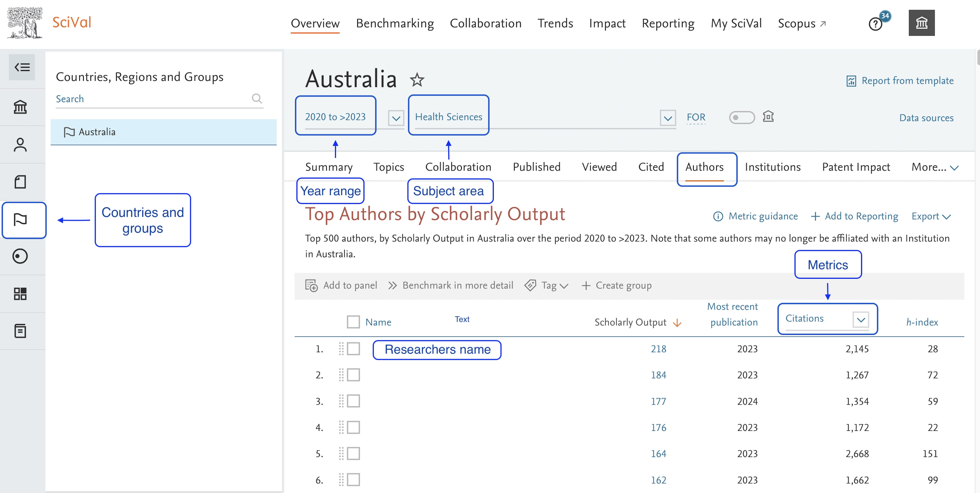Expand the year range dropdown
The width and height of the screenshot is (980, 493).
coord(396,118)
